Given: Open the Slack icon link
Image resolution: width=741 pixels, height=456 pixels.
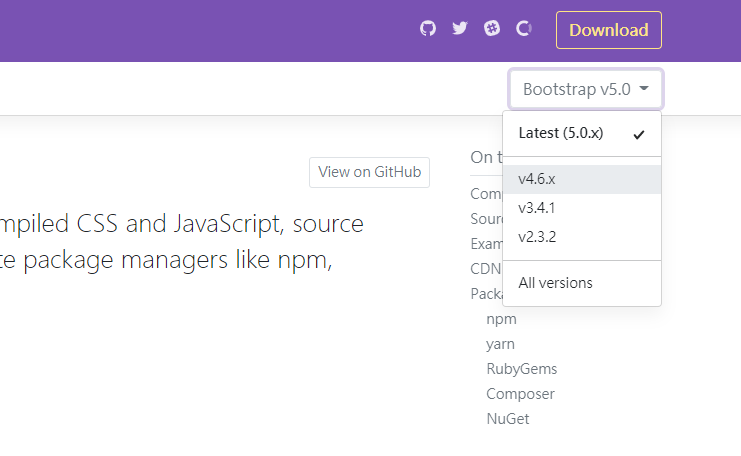Looking at the screenshot, I should pyautogui.click(x=492, y=29).
